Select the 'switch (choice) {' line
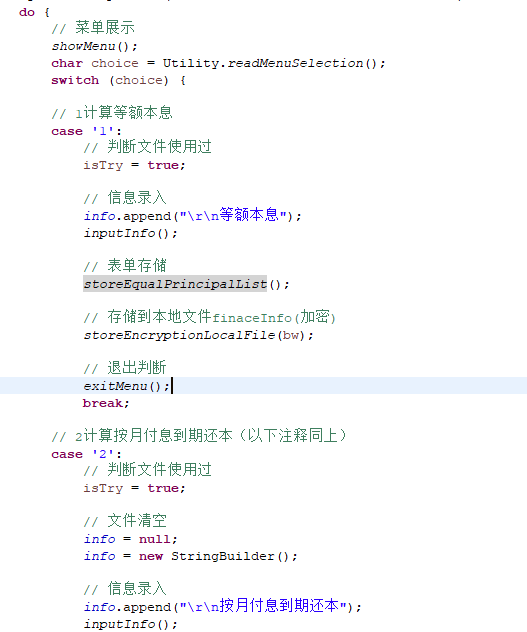Screen dimensions: 527x632 118,80
